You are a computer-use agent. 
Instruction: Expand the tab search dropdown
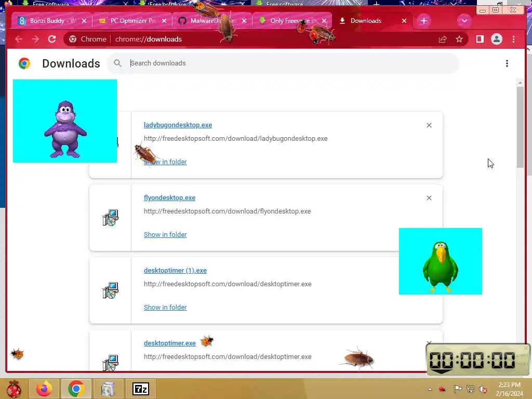pyautogui.click(x=464, y=21)
